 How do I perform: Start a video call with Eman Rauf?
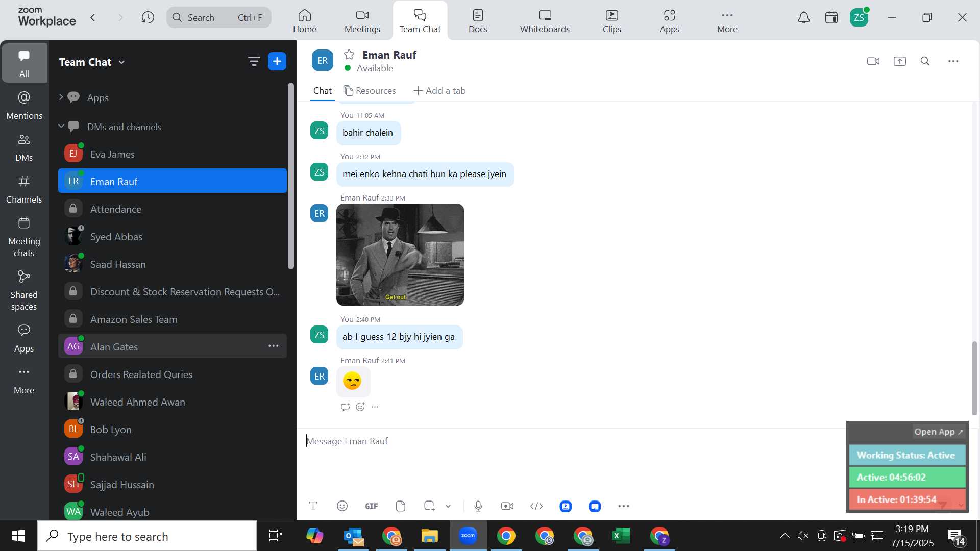pyautogui.click(x=873, y=61)
